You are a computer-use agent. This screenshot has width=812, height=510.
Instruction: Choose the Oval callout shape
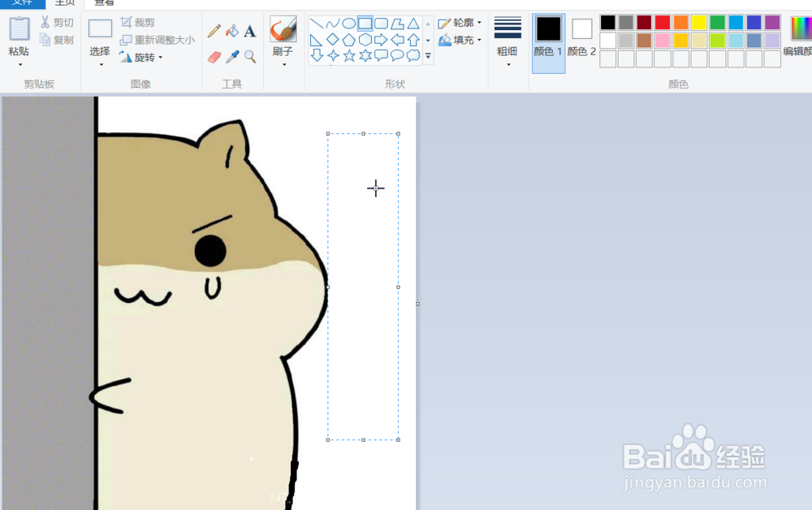(397, 55)
